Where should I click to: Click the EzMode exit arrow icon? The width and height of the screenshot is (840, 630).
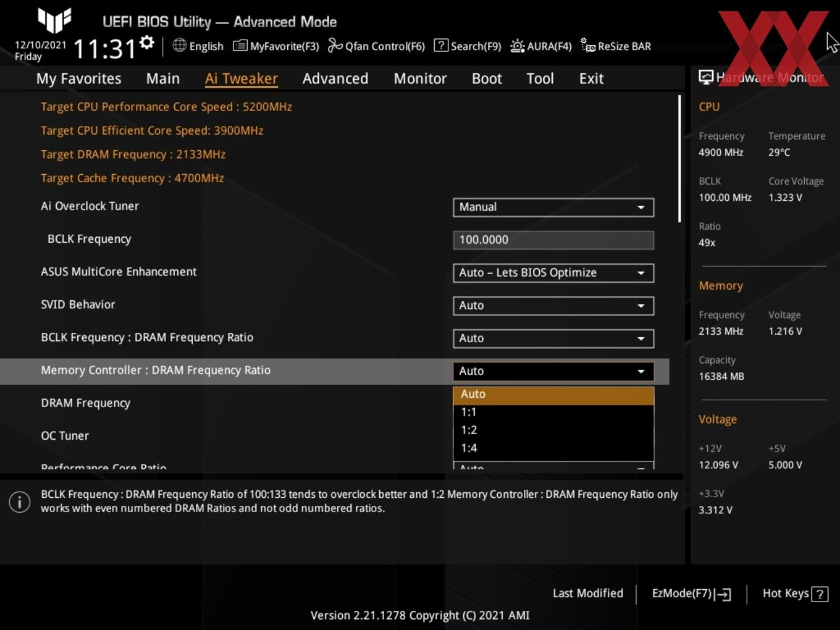(723, 594)
